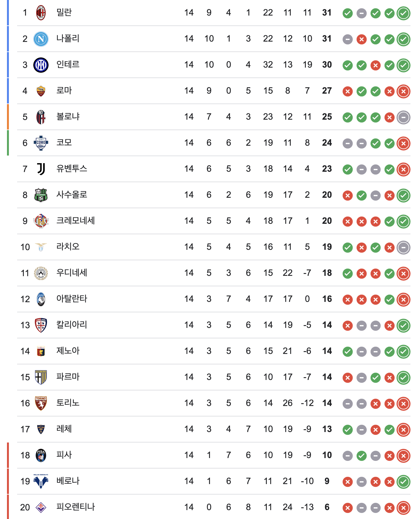Viewport: 420px width, 519px height.
Task: Click the AC Milan club crest
Action: pos(41,13)
